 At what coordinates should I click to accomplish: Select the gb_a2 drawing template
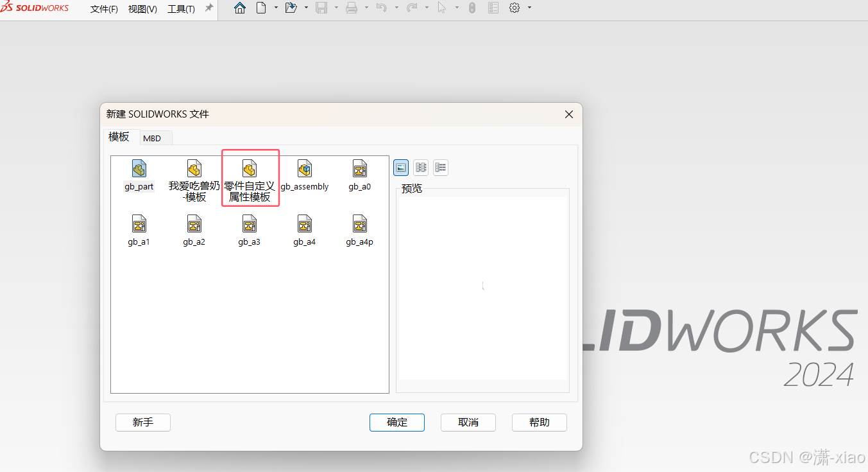point(194,231)
